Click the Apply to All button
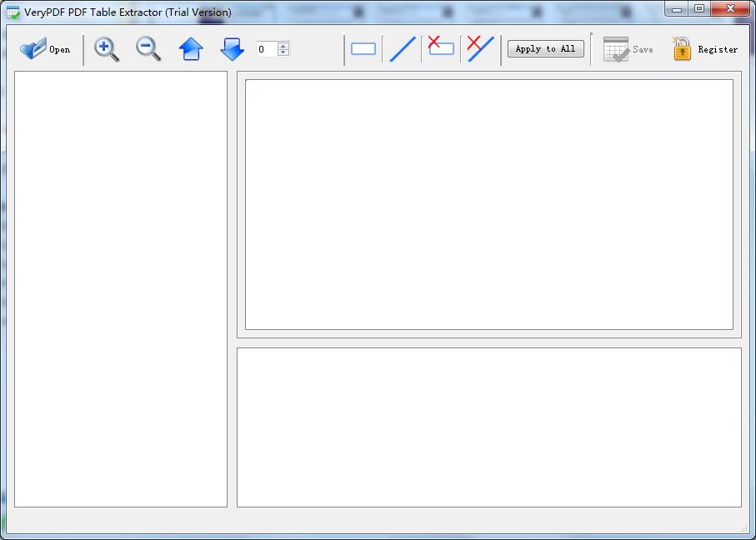Image resolution: width=756 pixels, height=540 pixels. (x=545, y=48)
